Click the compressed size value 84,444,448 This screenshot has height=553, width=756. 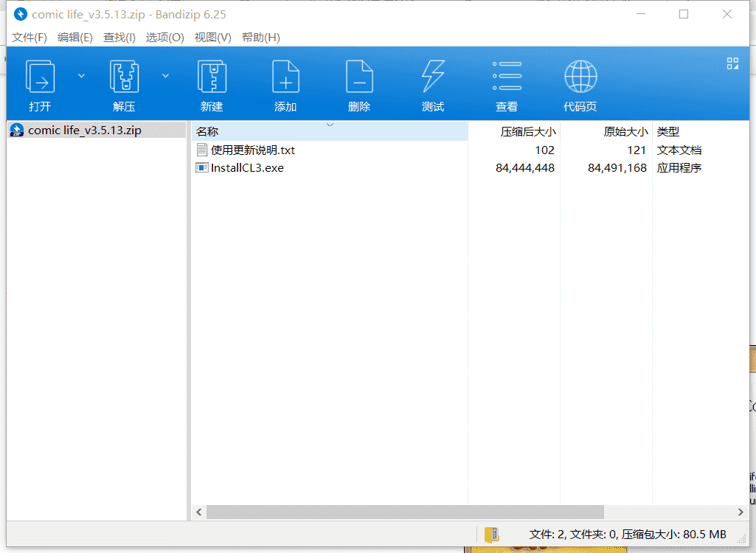coord(525,168)
